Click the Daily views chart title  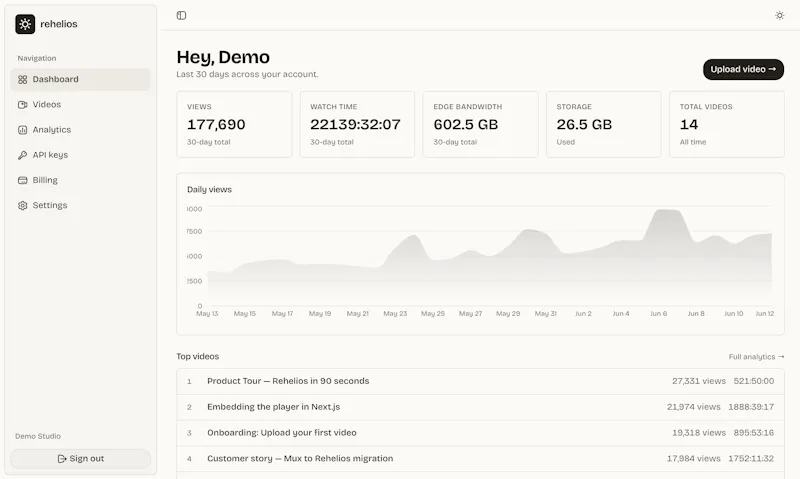[x=209, y=190]
